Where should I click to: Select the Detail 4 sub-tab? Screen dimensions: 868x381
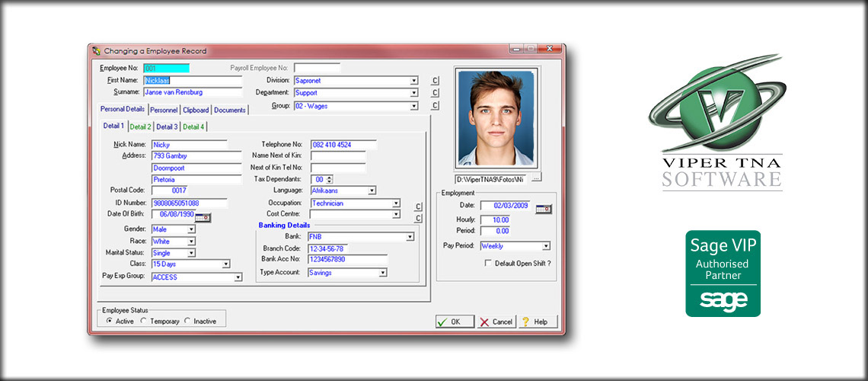click(x=193, y=126)
